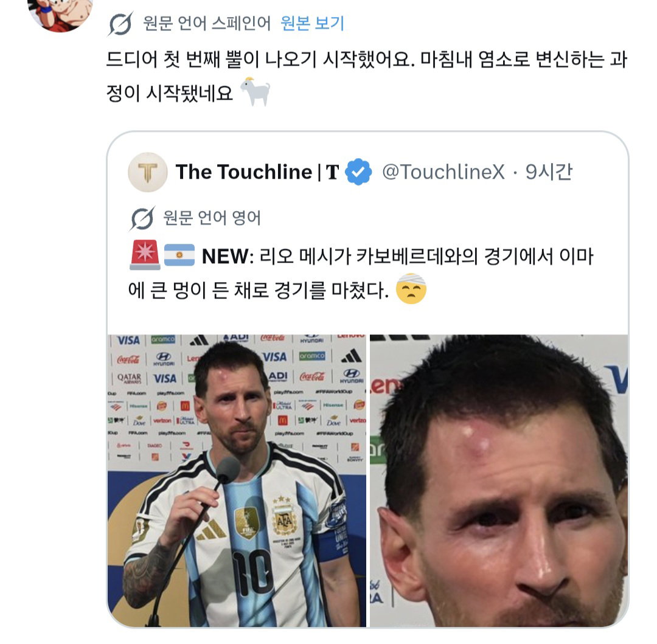Click the bandaged head emoji
The image size is (657, 644).
click(411, 289)
